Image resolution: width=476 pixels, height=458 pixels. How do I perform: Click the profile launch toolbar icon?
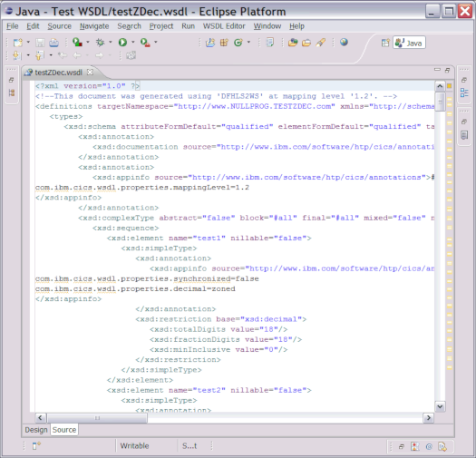[x=77, y=43]
